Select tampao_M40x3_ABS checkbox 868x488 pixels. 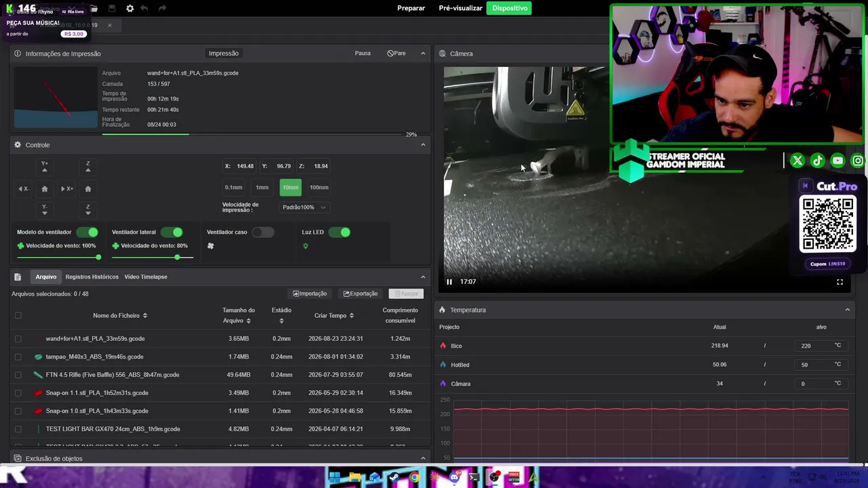pyautogui.click(x=18, y=357)
